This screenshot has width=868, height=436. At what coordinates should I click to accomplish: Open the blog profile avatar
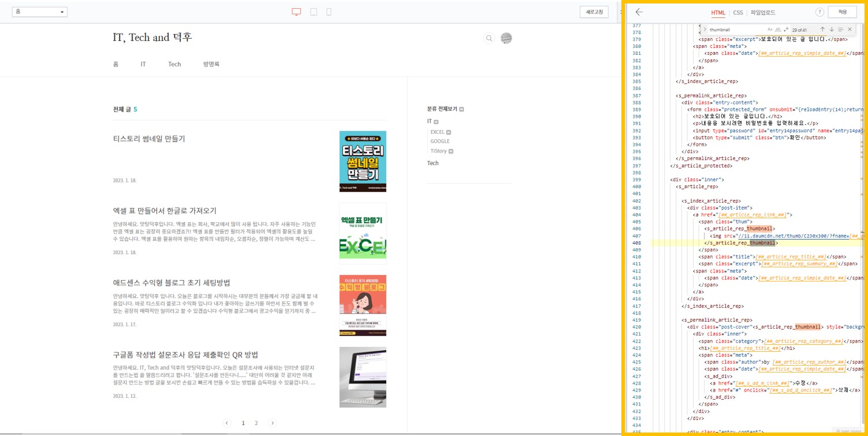(506, 38)
